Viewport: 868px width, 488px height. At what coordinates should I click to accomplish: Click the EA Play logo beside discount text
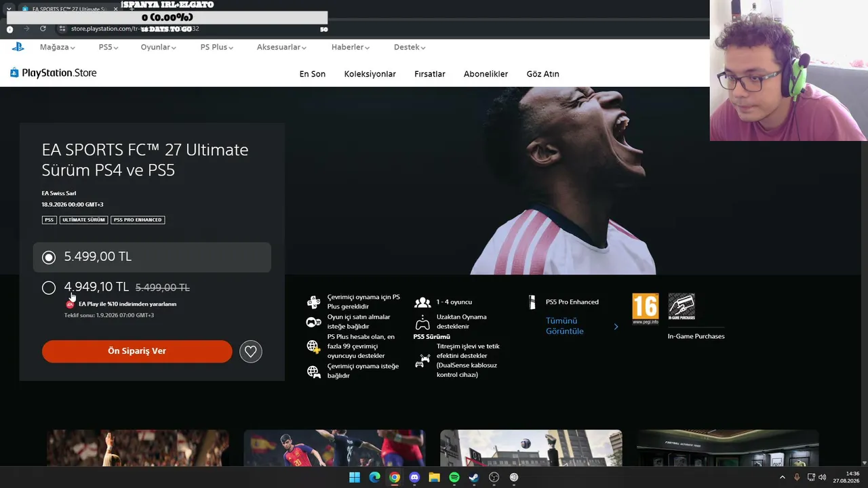click(x=70, y=304)
